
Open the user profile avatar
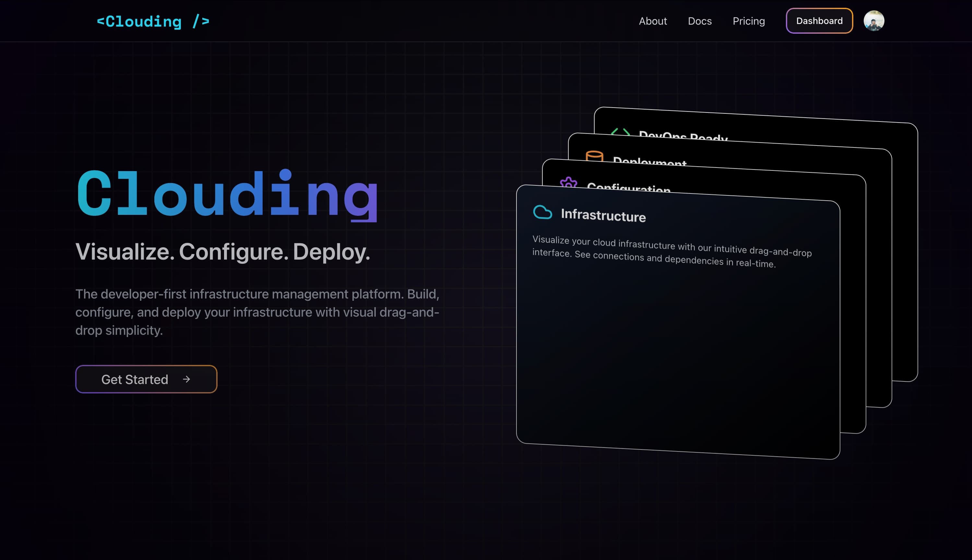pyautogui.click(x=873, y=21)
